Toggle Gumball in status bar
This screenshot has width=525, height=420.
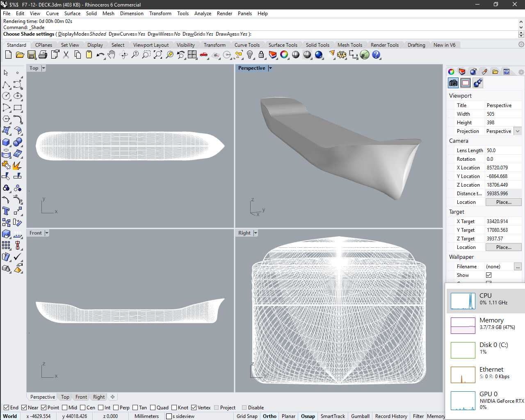point(360,416)
